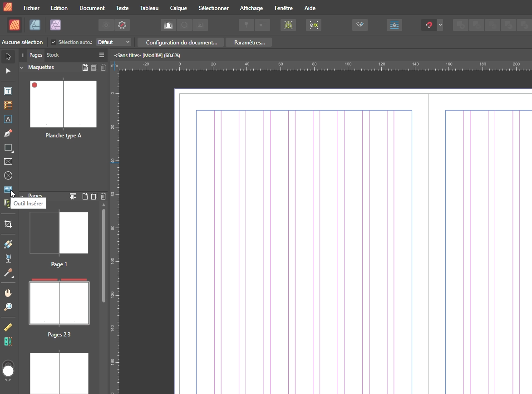This screenshot has width=532, height=394.
Task: Open the Défaut selection dropdown
Action: [113, 42]
